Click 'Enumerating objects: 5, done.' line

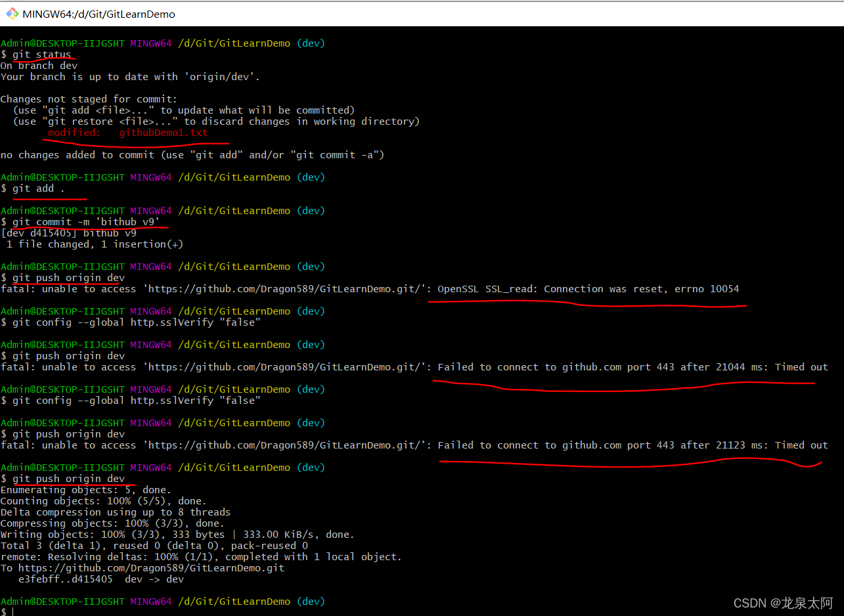tap(85, 490)
